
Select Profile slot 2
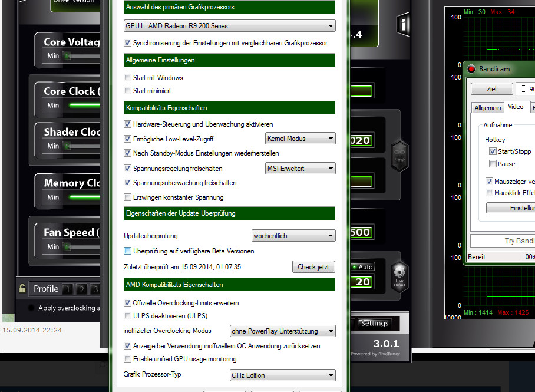pyautogui.click(x=82, y=289)
